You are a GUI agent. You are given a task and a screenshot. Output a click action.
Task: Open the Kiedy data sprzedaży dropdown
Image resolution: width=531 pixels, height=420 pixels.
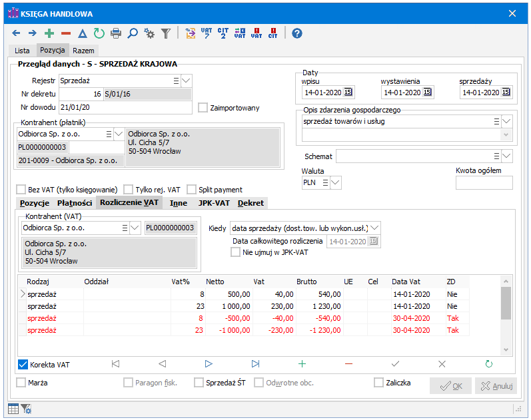(x=374, y=228)
